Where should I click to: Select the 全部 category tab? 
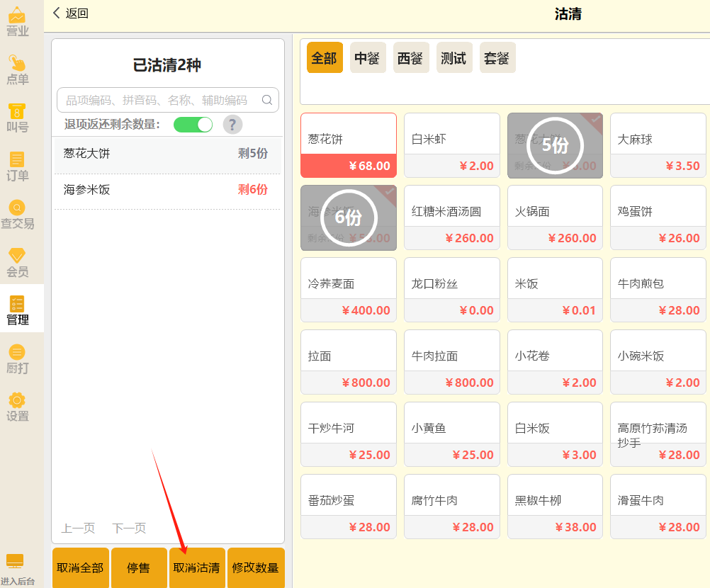[325, 57]
